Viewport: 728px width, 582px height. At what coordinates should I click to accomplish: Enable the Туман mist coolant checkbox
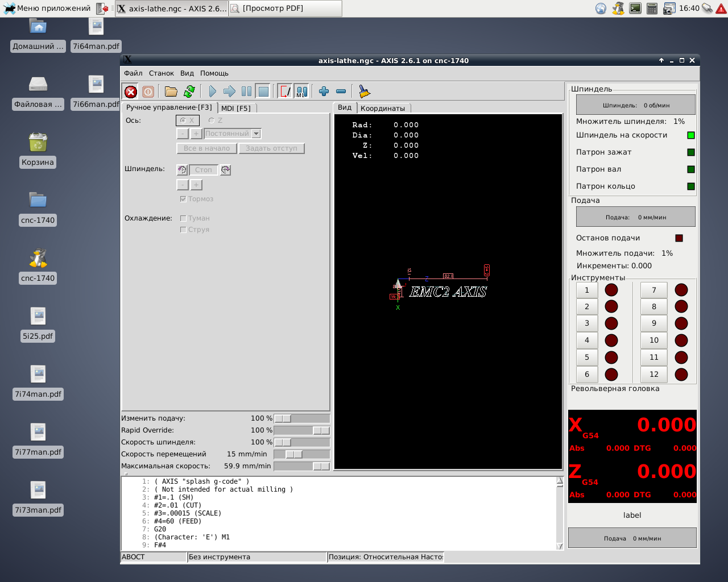tap(183, 218)
